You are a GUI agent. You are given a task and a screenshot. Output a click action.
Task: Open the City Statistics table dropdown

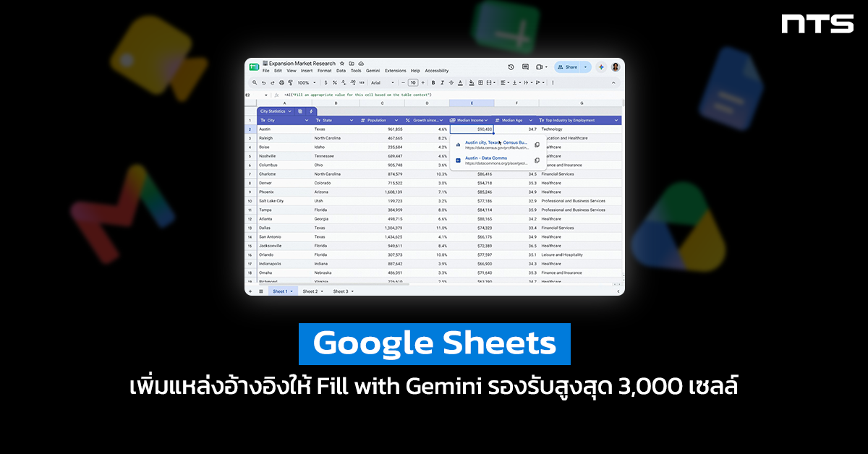(290, 111)
